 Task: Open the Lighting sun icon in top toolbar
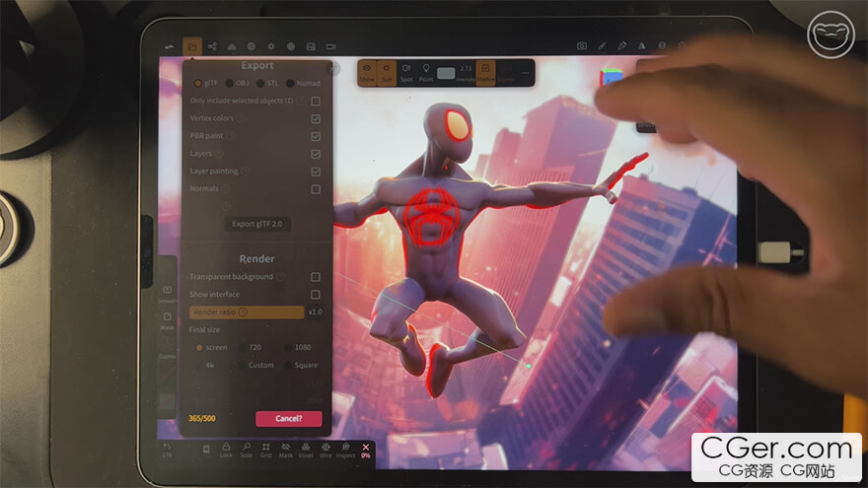[x=270, y=46]
